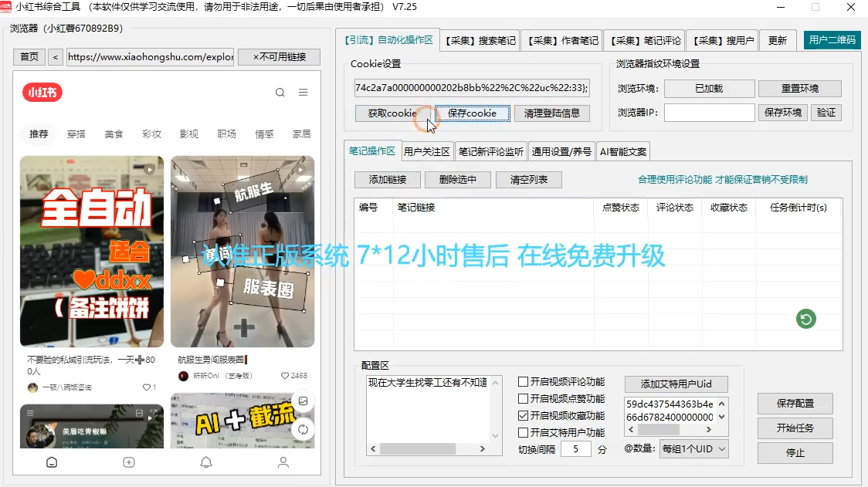
Task: Click the 已加载 browser environment button
Action: 709,89
